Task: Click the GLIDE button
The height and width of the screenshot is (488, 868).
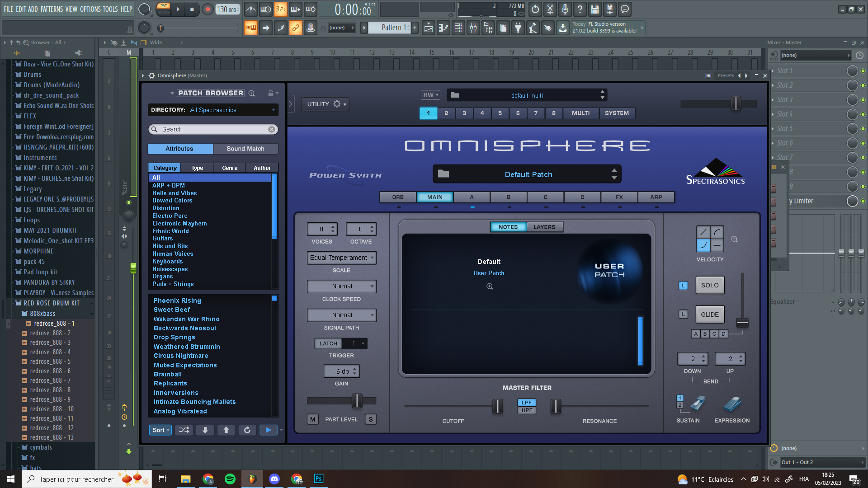Action: click(x=710, y=314)
